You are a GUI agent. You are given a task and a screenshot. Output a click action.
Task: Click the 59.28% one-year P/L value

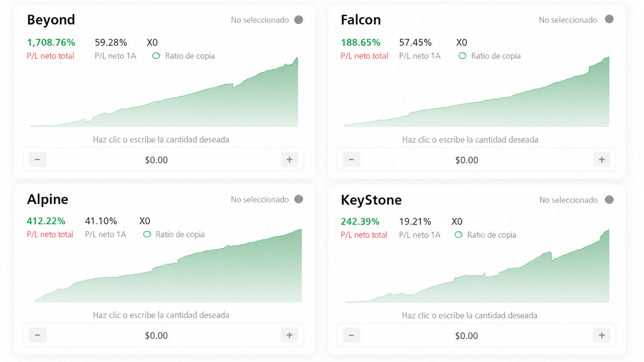[111, 42]
